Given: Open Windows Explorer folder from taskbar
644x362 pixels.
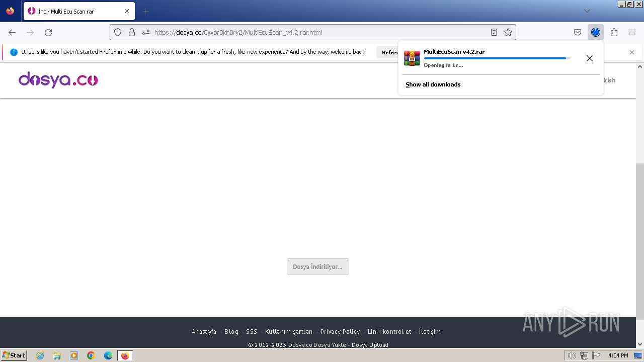Looking at the screenshot, I should (57, 355).
